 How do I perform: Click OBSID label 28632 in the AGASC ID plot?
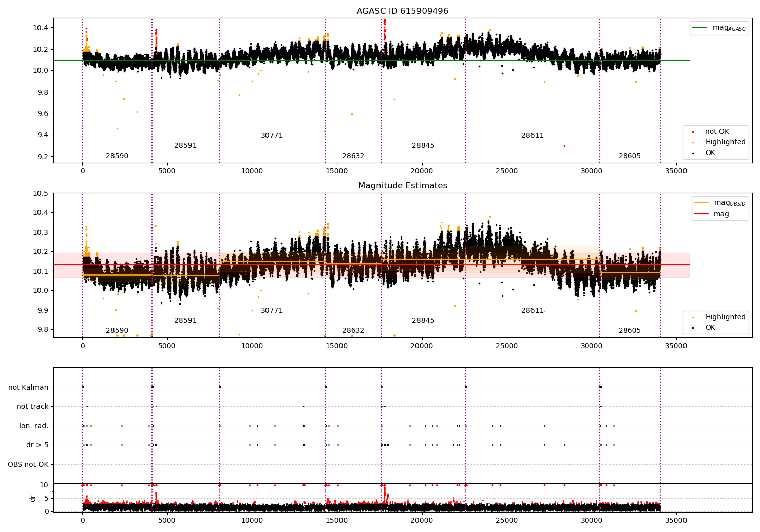click(353, 156)
